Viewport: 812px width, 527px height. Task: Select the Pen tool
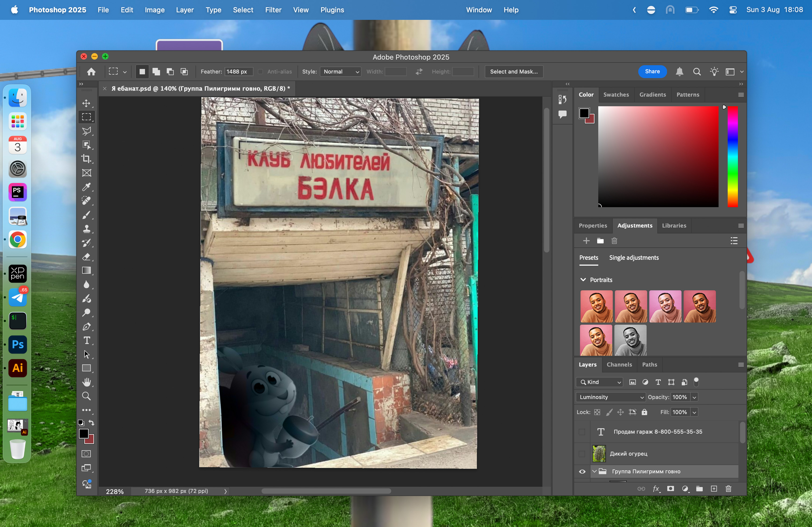click(86, 327)
